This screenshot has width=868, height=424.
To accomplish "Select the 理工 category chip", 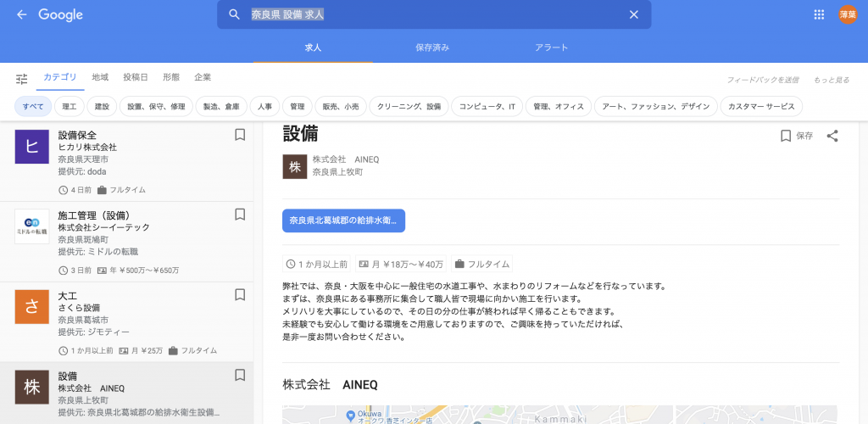I will point(70,106).
